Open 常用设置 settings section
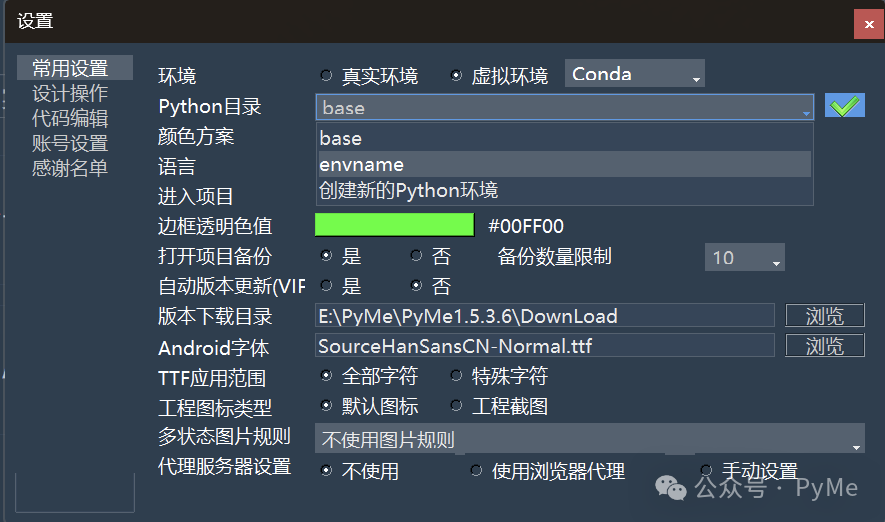 pyautogui.click(x=75, y=68)
